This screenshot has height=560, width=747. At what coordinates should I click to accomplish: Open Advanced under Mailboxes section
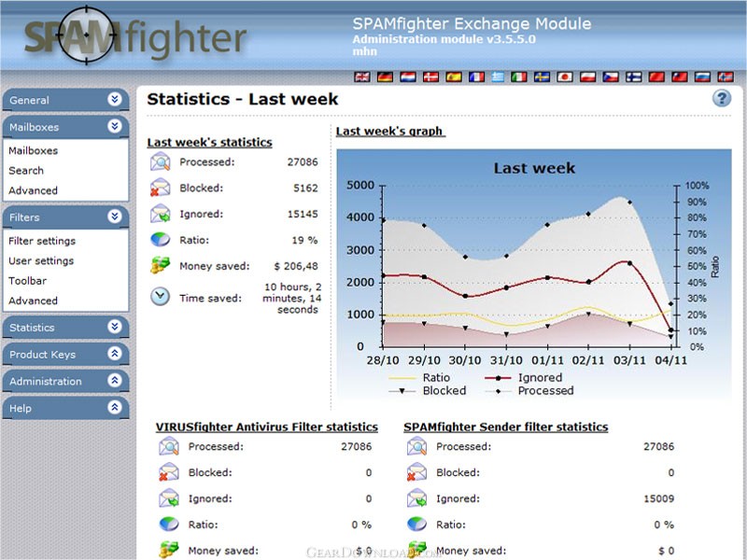33,190
